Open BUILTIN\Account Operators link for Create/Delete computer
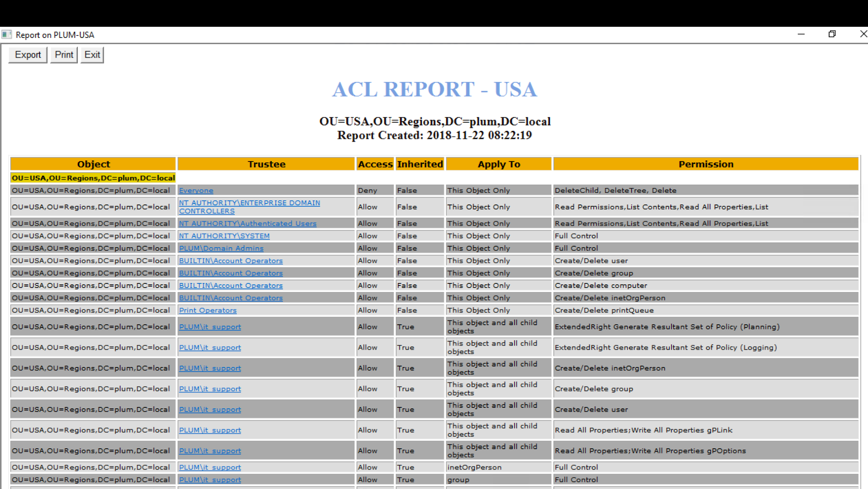Viewport: 868px width, 489px height. click(x=231, y=285)
